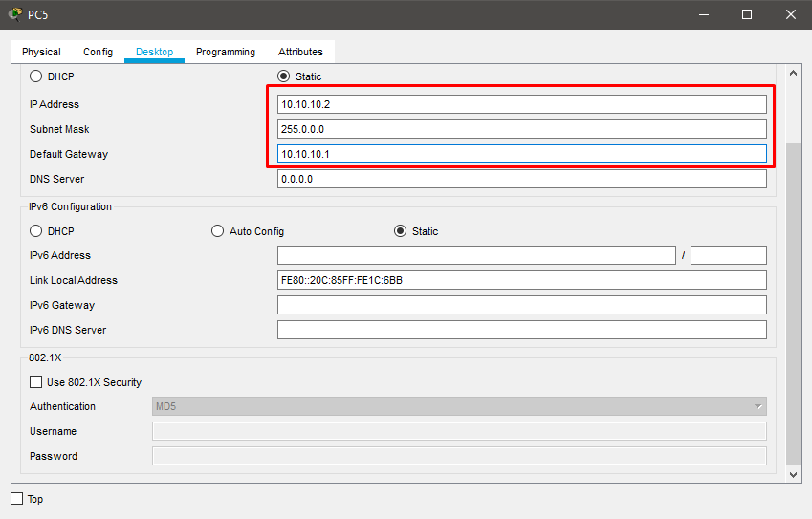Minimize the PC5 window
Image resolution: width=812 pixels, height=519 pixels.
(x=704, y=14)
